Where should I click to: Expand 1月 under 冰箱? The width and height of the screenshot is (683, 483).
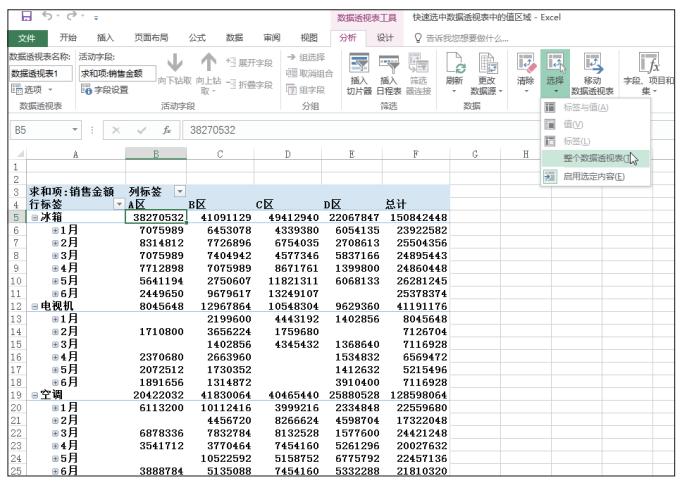click(55, 230)
